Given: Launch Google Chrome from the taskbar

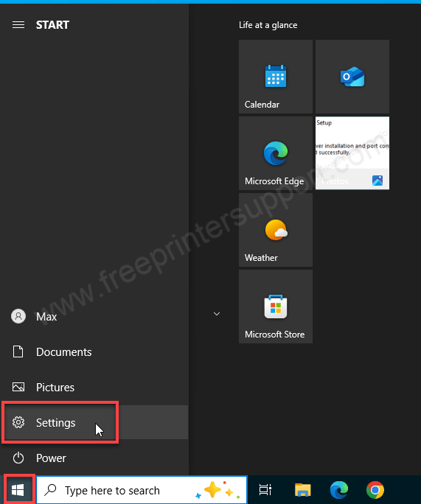Looking at the screenshot, I should 375,490.
